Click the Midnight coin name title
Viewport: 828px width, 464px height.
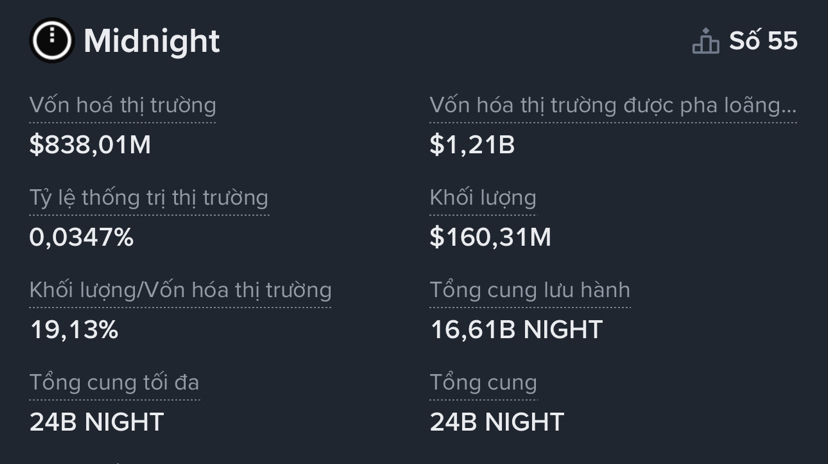tap(152, 41)
